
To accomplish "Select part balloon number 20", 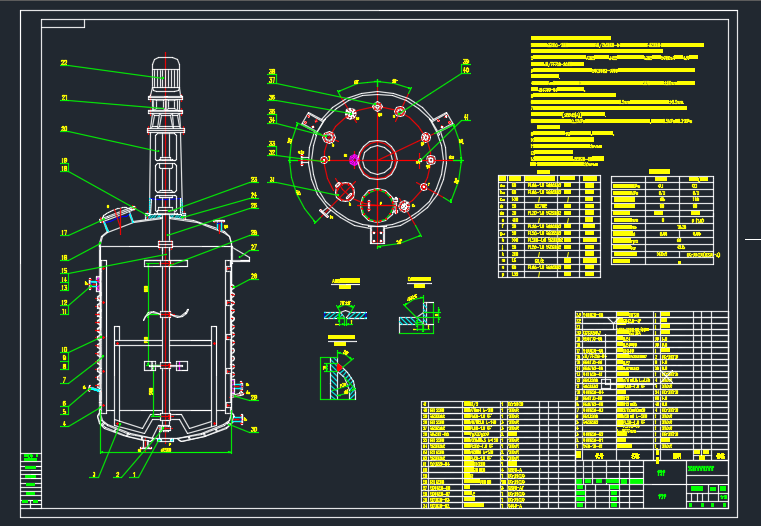I will [64, 129].
